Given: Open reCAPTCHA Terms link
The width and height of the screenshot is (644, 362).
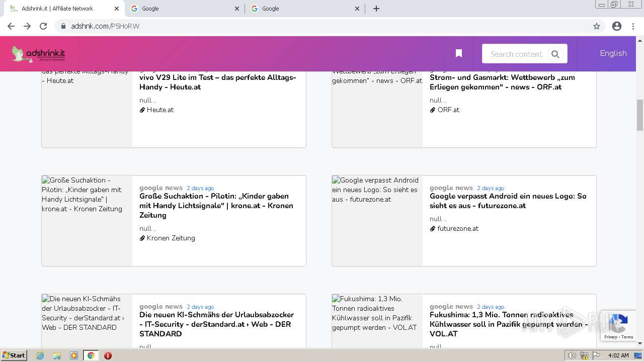Looking at the screenshot, I should pyautogui.click(x=627, y=337).
